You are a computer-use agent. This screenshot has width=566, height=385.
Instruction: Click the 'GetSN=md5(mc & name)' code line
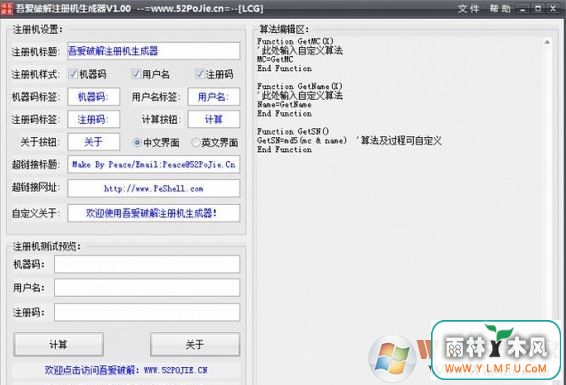pyautogui.click(x=302, y=140)
